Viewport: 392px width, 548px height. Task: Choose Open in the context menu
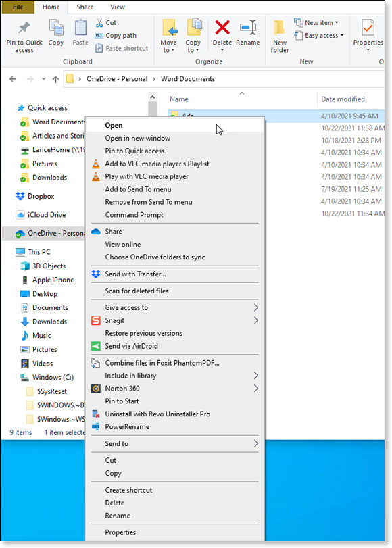175,126
